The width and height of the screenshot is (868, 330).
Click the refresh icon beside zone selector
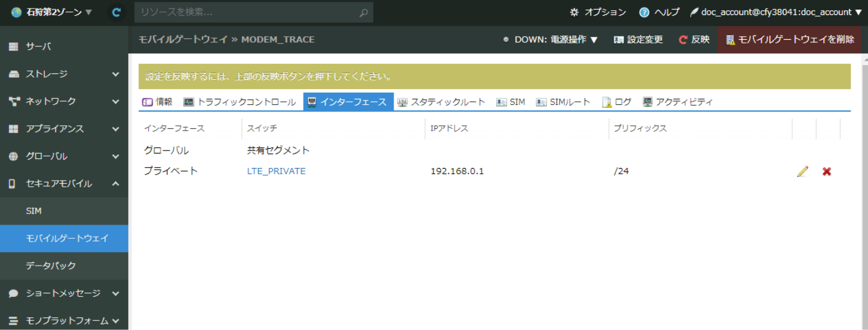pyautogui.click(x=117, y=12)
